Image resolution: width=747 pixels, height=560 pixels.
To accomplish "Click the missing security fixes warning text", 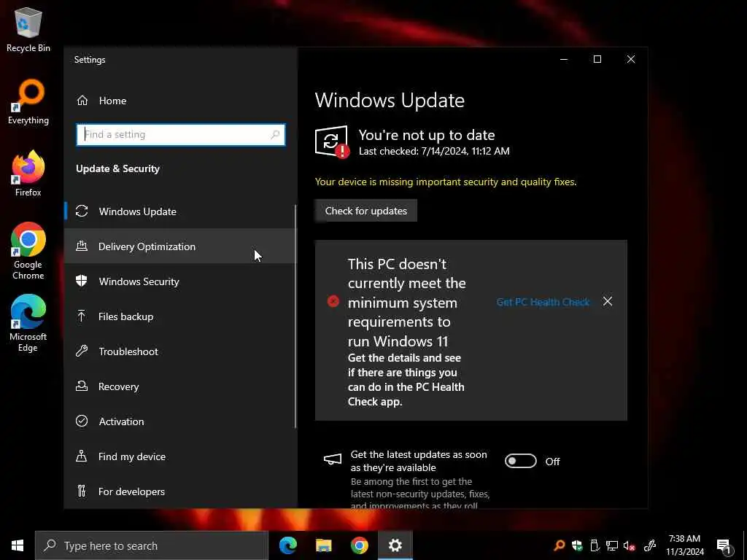I will pos(446,182).
